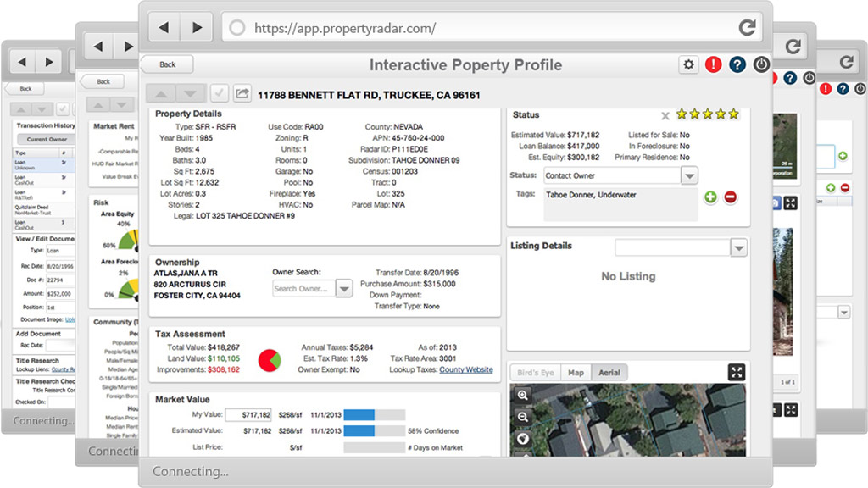The width and height of the screenshot is (868, 488).
Task: Open help via the blue question mark
Action: pyautogui.click(x=737, y=64)
